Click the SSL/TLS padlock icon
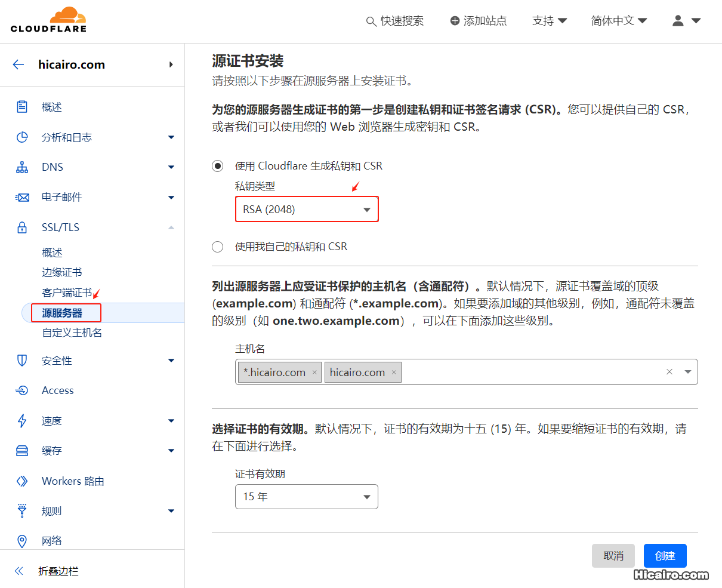The width and height of the screenshot is (722, 588). 22,227
